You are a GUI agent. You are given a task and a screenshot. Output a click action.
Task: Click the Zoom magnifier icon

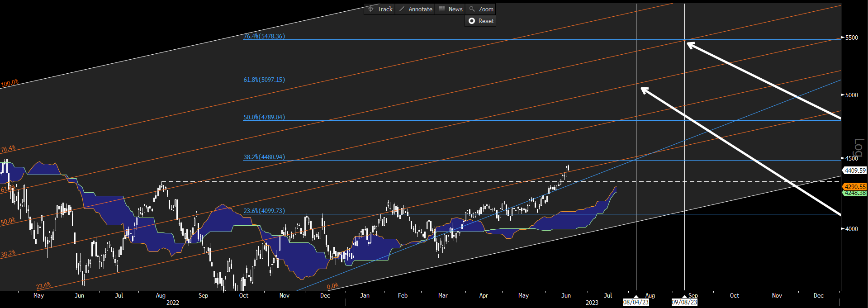tap(472, 9)
